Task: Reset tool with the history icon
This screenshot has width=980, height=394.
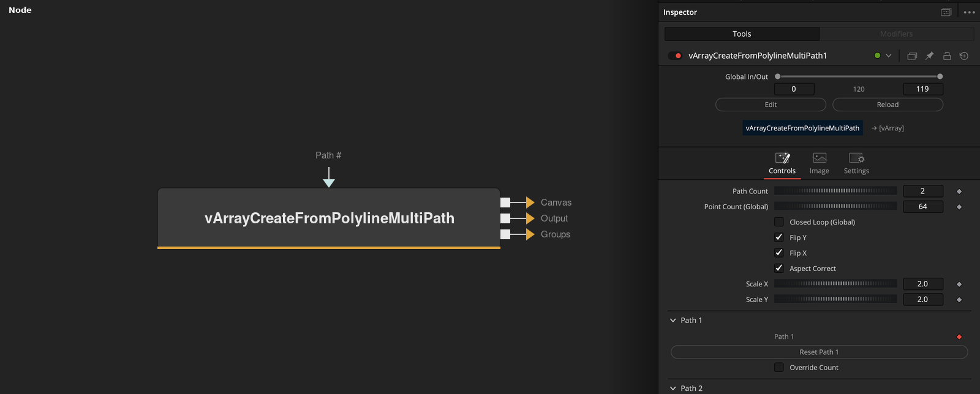Action: coord(964,56)
